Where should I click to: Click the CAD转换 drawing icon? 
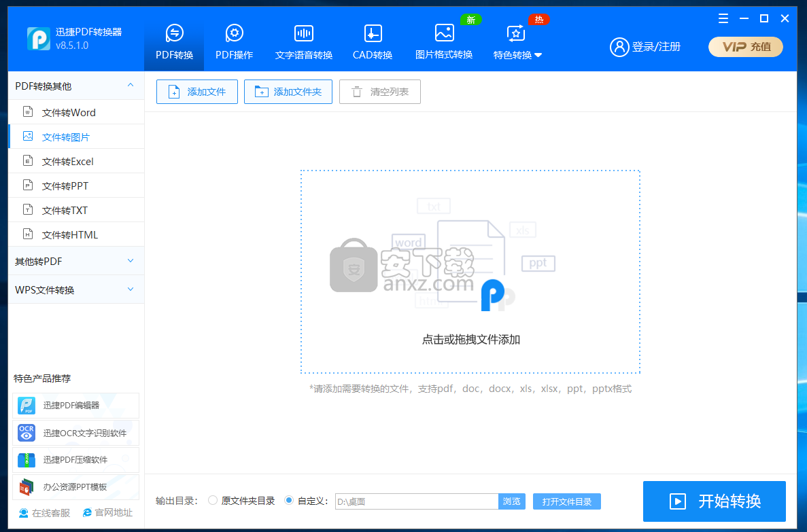point(373,33)
